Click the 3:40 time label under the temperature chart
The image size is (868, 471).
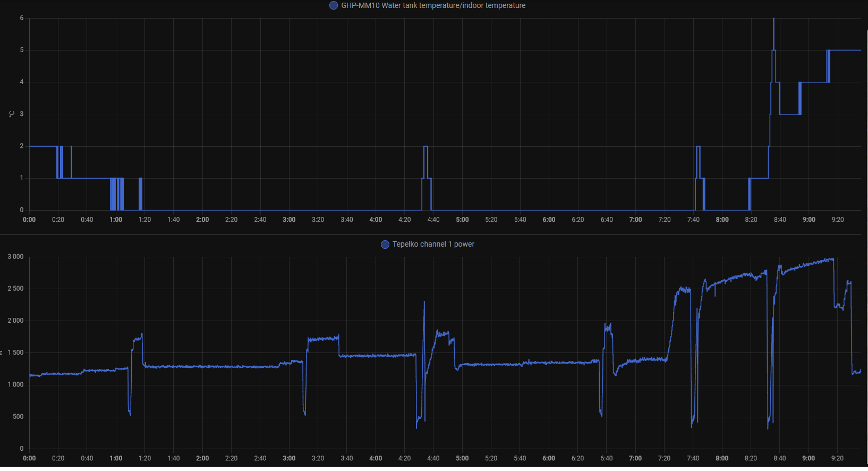(347, 220)
